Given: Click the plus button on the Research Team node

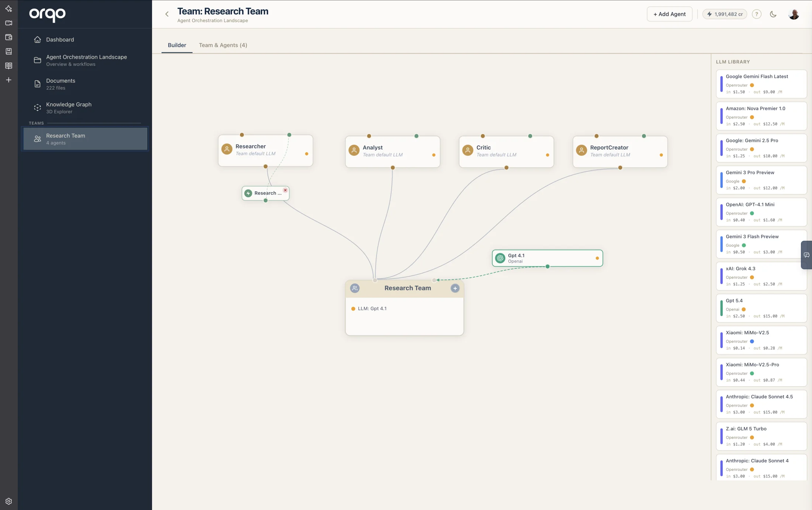Looking at the screenshot, I should [455, 288].
